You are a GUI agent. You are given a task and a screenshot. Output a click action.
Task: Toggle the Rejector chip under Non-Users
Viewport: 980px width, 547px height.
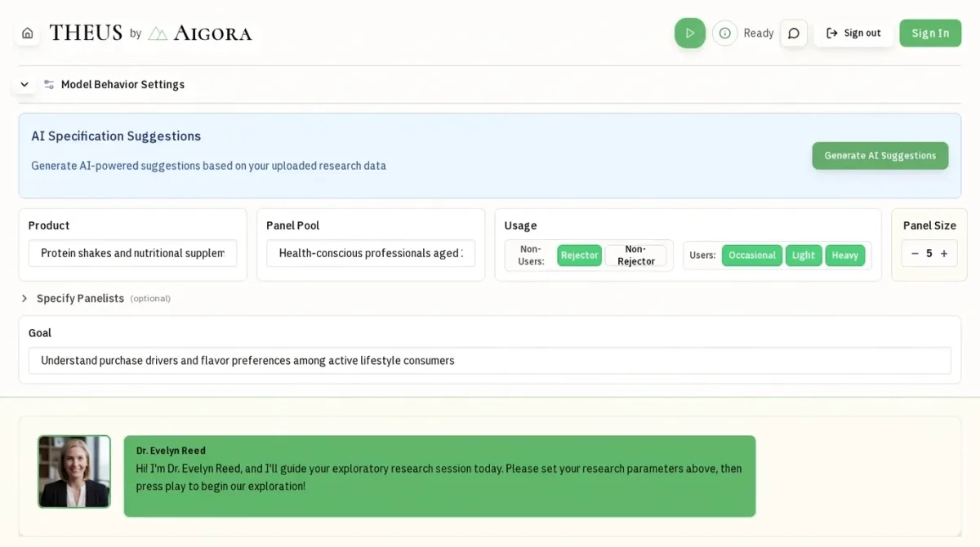click(x=579, y=255)
